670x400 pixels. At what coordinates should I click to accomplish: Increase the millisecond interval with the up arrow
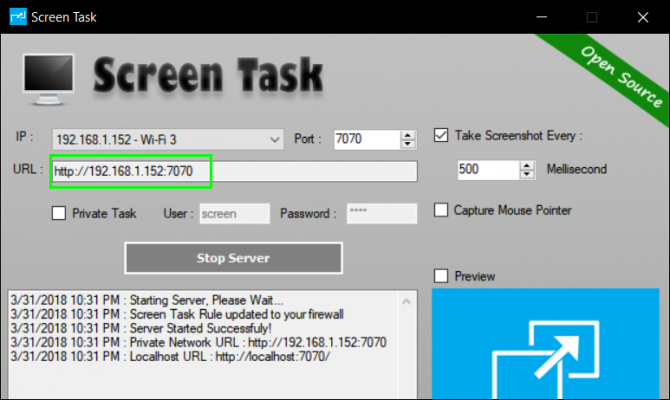[x=527, y=165]
